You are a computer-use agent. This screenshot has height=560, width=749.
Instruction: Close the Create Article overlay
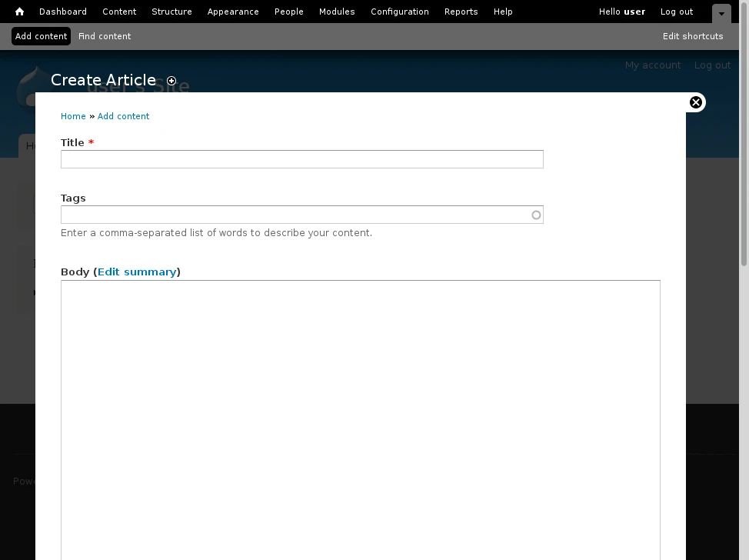tap(695, 102)
